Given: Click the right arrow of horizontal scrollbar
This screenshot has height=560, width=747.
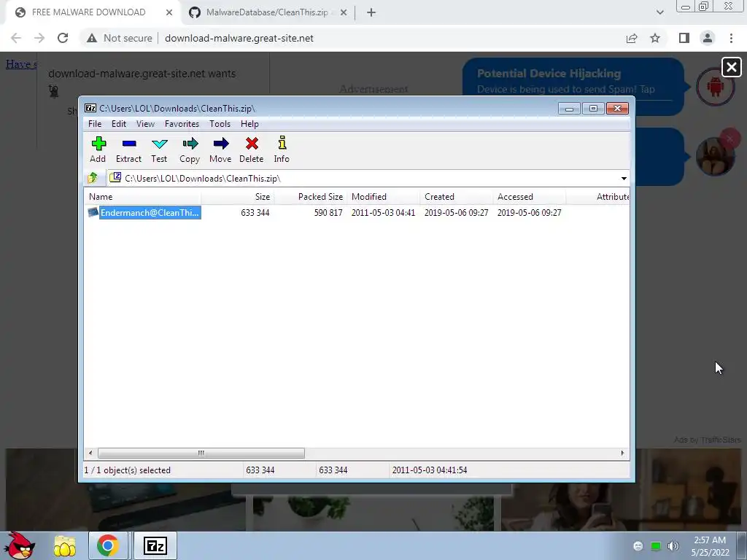Looking at the screenshot, I should tap(622, 453).
